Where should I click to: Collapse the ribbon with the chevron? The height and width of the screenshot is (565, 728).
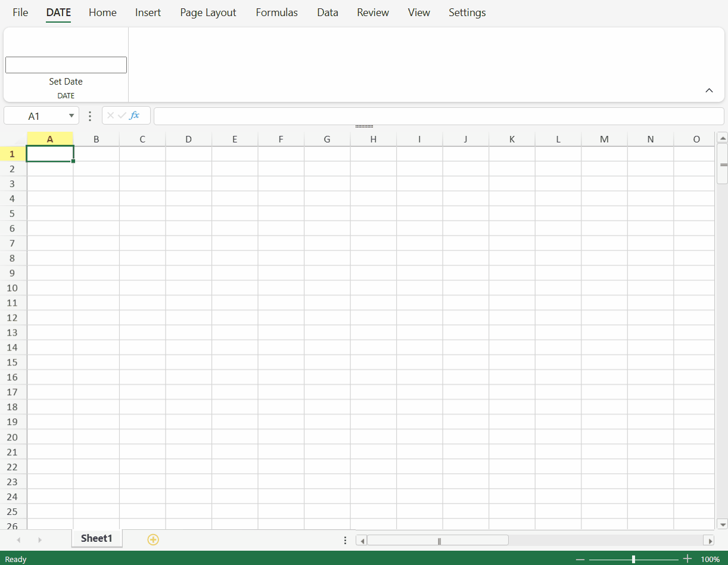coord(709,91)
